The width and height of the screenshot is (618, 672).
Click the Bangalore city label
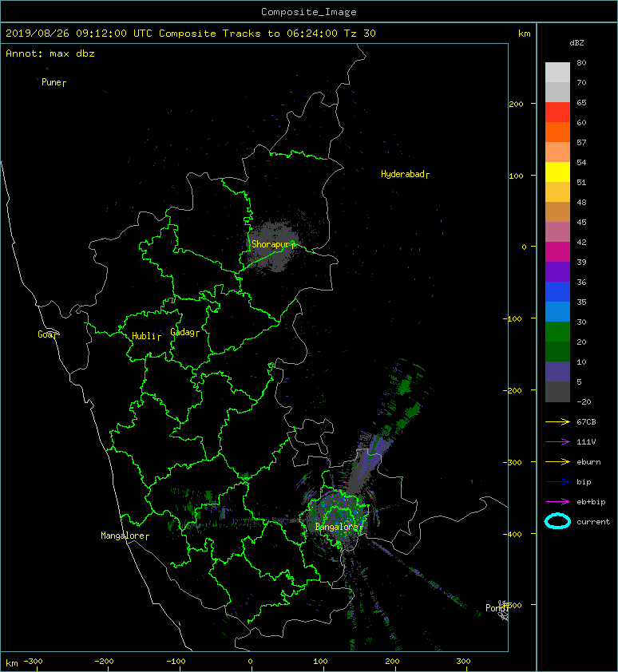point(337,527)
